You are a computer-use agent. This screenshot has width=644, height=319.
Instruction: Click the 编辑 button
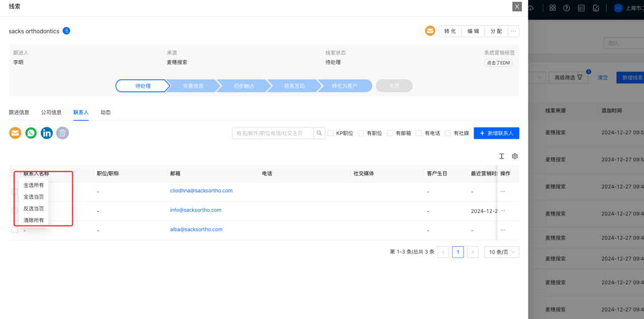coord(473,31)
